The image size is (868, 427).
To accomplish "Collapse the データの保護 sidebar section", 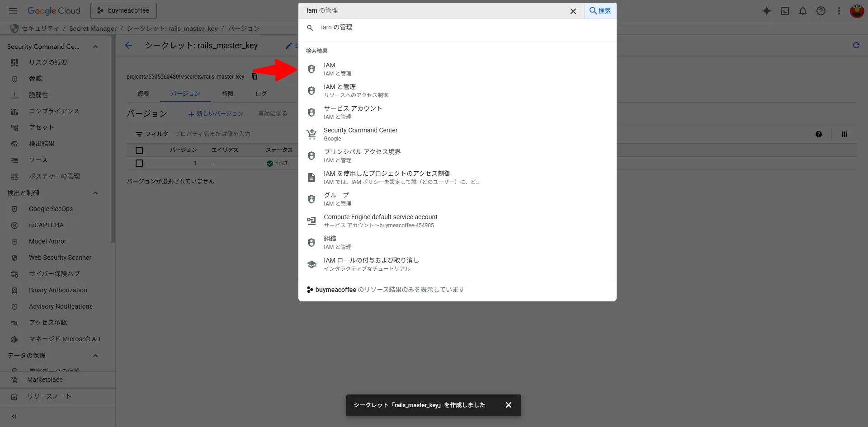I will (95, 356).
